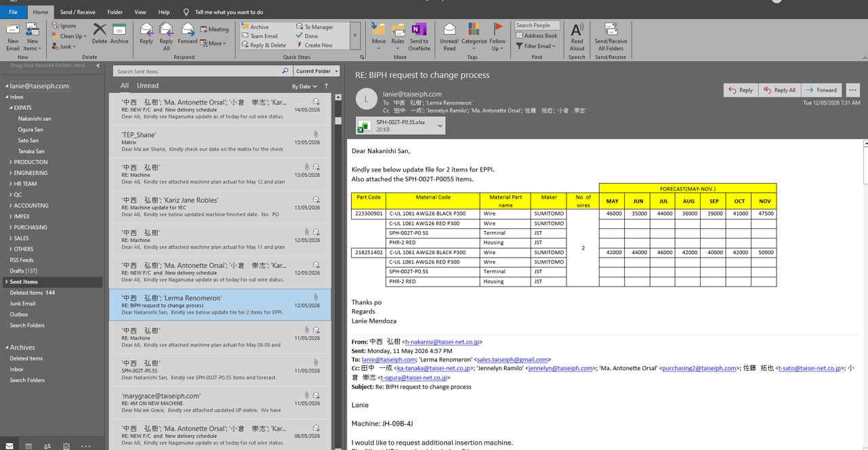Click the sales.taiseiph@gmail.com email link
Viewport: 868px width, 450px height.
(513, 360)
